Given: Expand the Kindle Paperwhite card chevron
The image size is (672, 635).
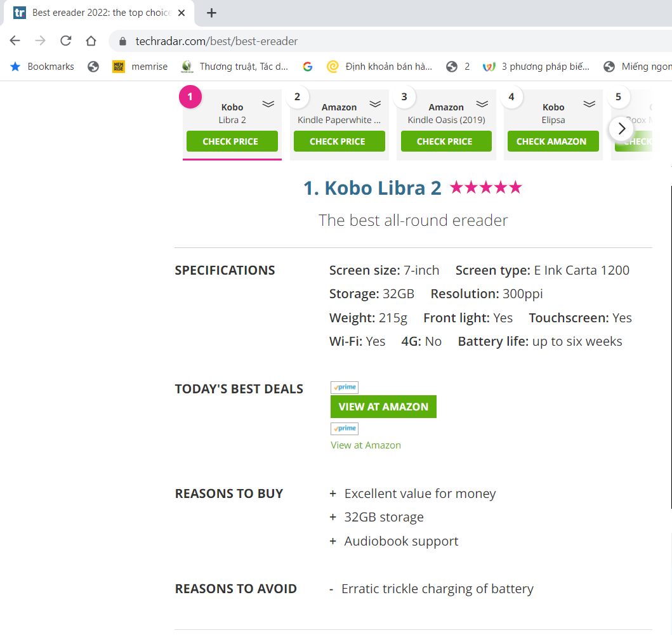Looking at the screenshot, I should pos(376,104).
